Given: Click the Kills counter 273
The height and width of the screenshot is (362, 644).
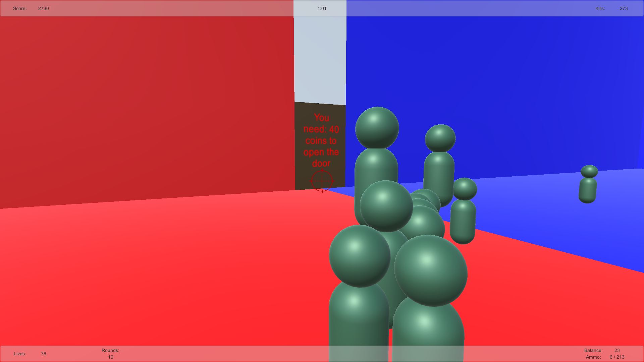Looking at the screenshot, I should click(x=623, y=8).
